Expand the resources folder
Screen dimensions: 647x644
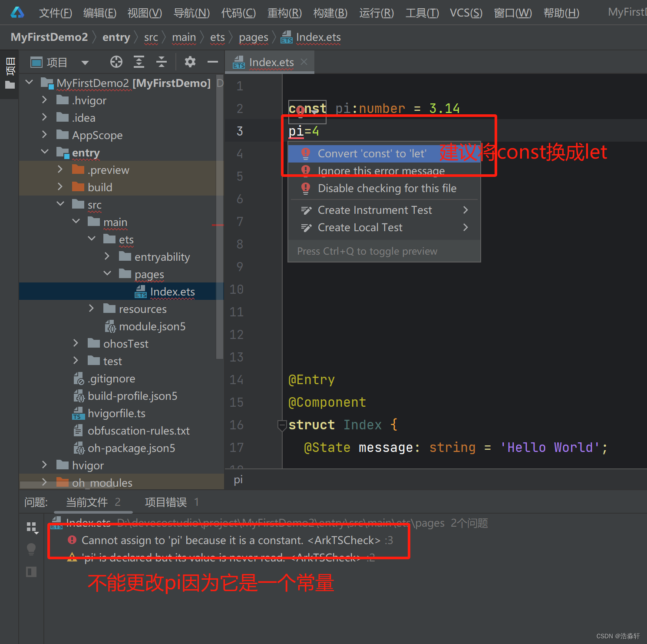(91, 309)
